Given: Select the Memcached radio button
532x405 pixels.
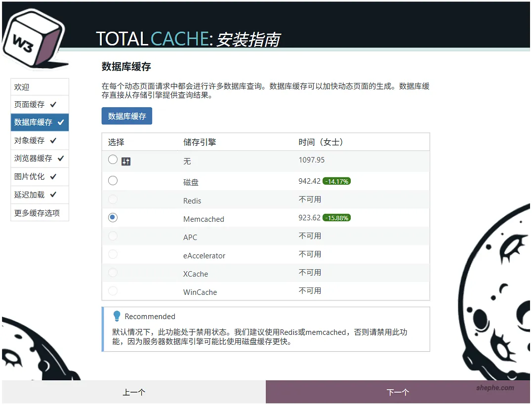Looking at the screenshot, I should click(113, 217).
